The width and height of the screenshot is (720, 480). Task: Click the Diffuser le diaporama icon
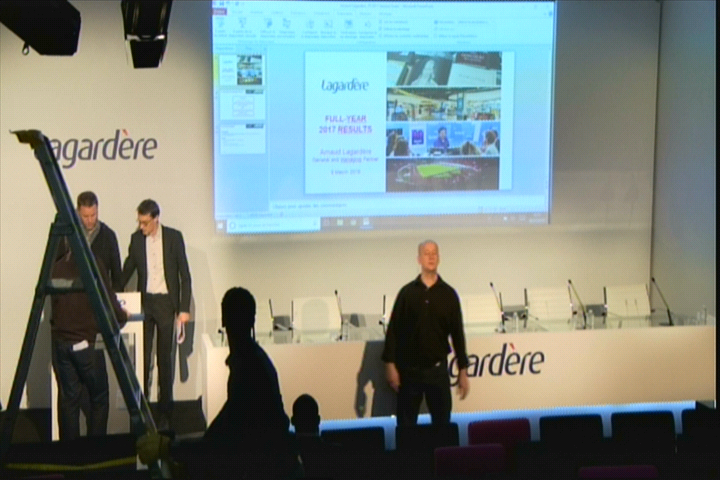click(x=267, y=24)
